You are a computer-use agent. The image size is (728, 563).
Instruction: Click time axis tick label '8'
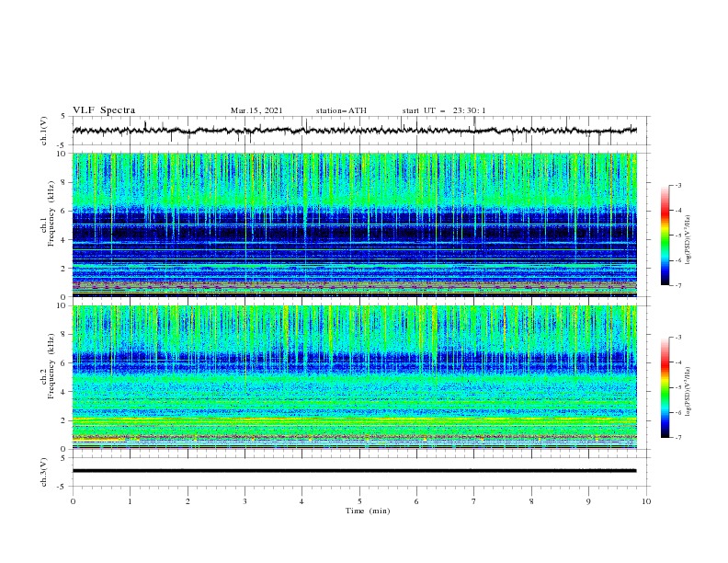tap(531, 501)
